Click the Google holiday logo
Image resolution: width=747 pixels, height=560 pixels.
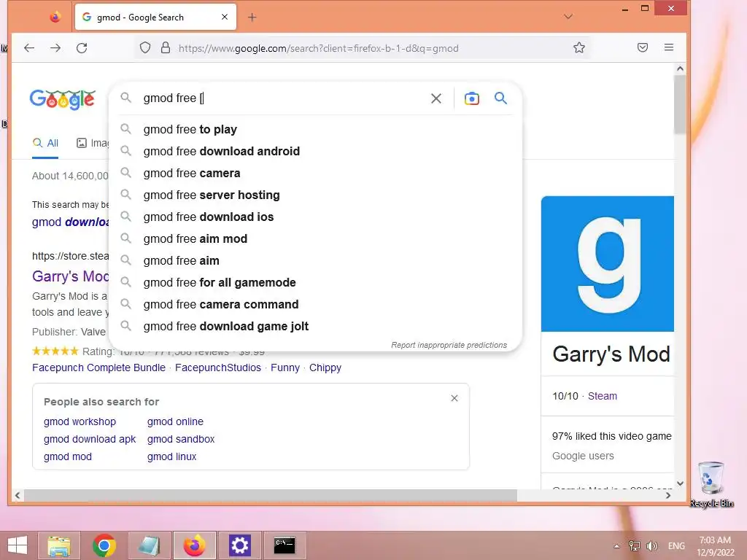pyautogui.click(x=63, y=99)
